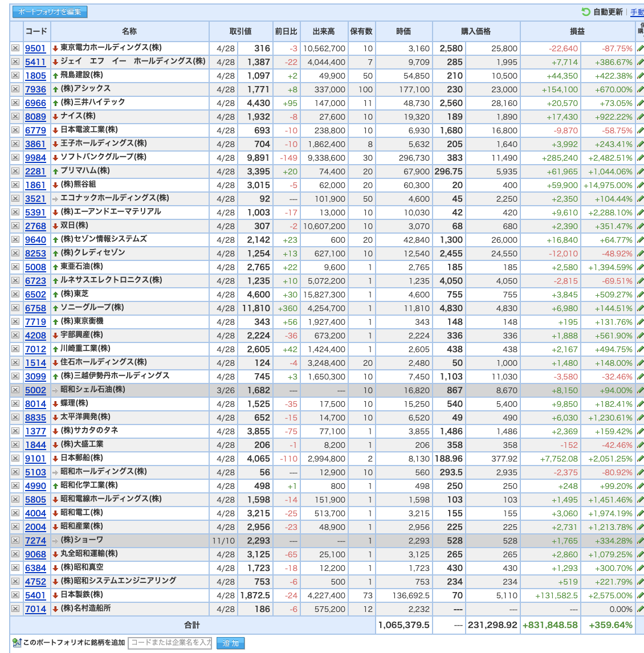
Task: Click the ポートフォリオを編集 button
Action: tap(50, 11)
